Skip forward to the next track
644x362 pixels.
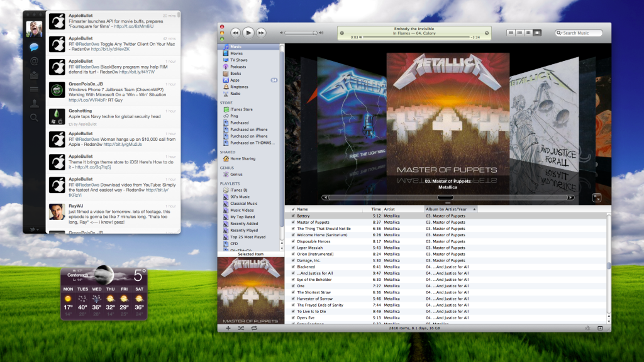[261, 33]
